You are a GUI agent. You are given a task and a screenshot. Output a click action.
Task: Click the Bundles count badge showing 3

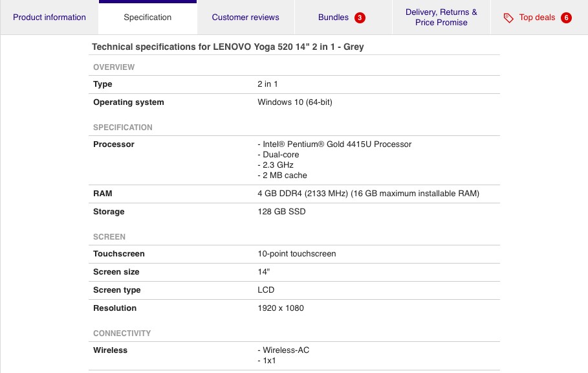(360, 17)
